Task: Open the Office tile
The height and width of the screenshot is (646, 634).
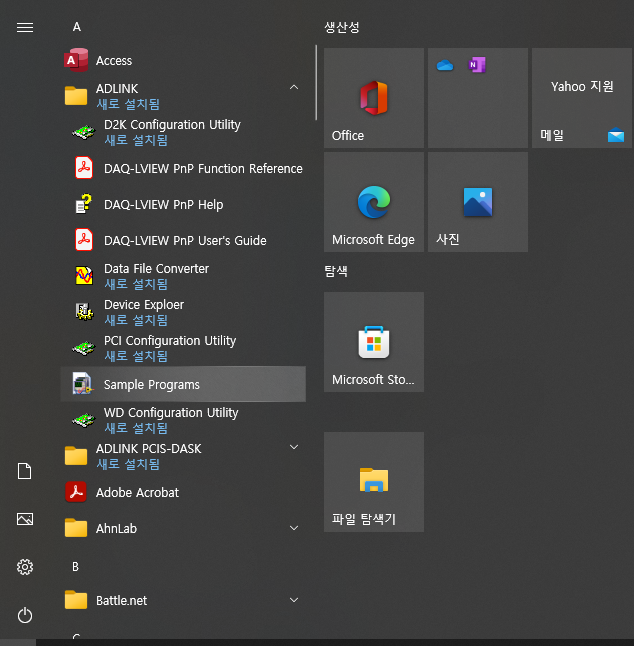Action: (374, 98)
